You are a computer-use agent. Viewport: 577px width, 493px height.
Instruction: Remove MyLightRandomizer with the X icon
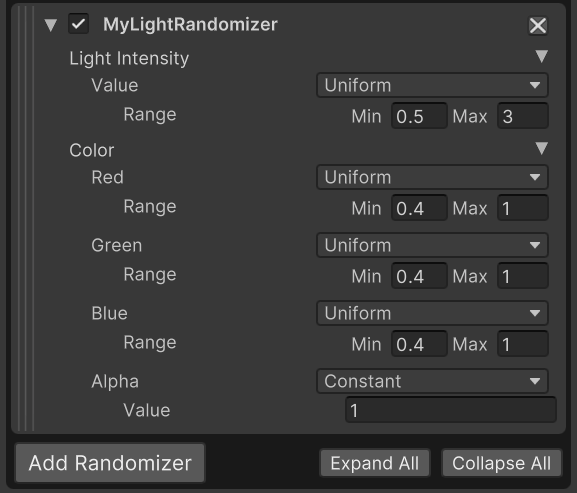click(538, 25)
